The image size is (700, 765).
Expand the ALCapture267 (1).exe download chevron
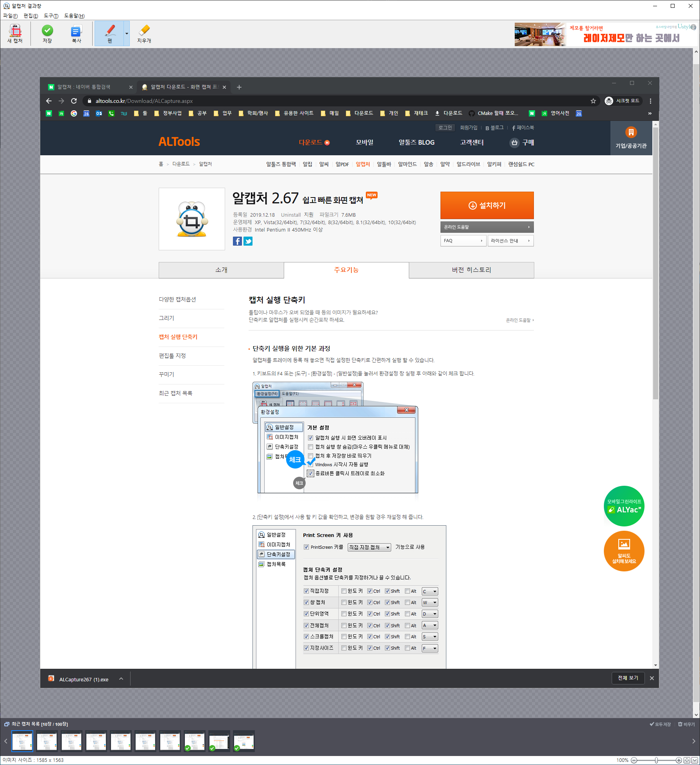pos(121,679)
